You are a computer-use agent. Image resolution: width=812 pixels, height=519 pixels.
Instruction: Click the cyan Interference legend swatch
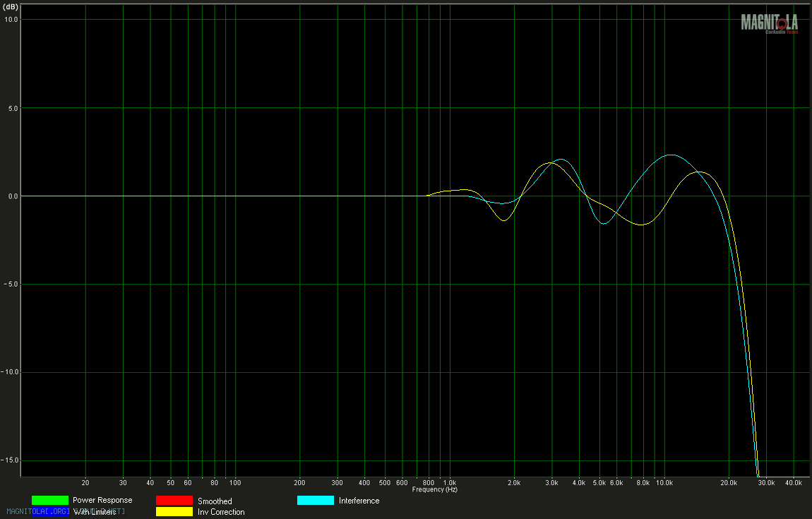coord(316,501)
